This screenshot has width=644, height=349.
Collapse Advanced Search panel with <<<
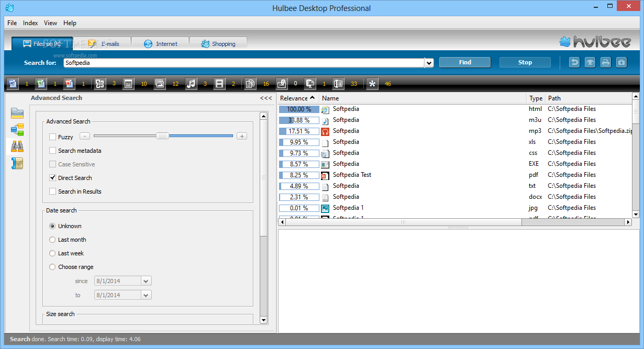(266, 98)
